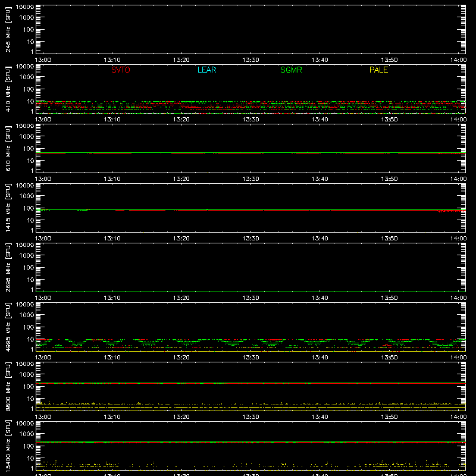The image size is (476, 476).
Task: Select the 1415 MHz [SFU] axis label
Action: click(8, 208)
